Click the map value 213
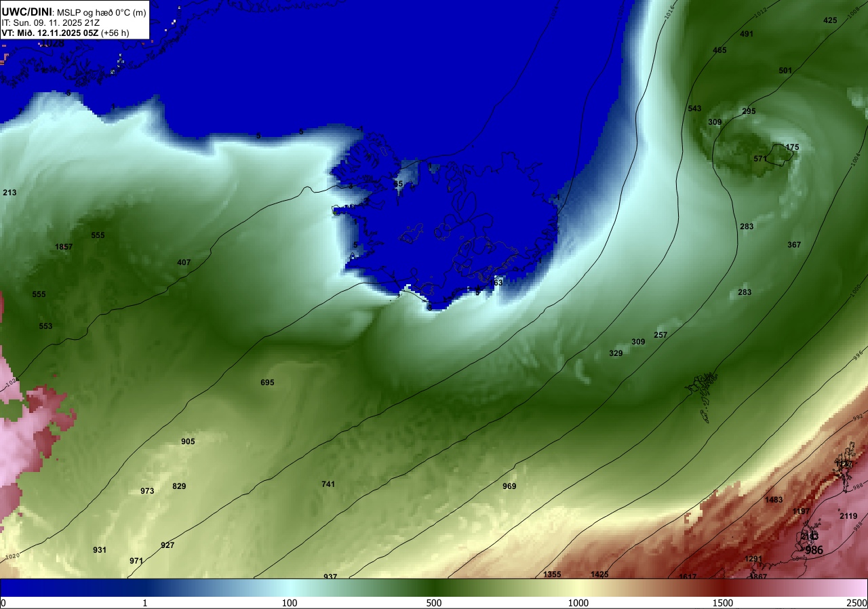 (9, 193)
